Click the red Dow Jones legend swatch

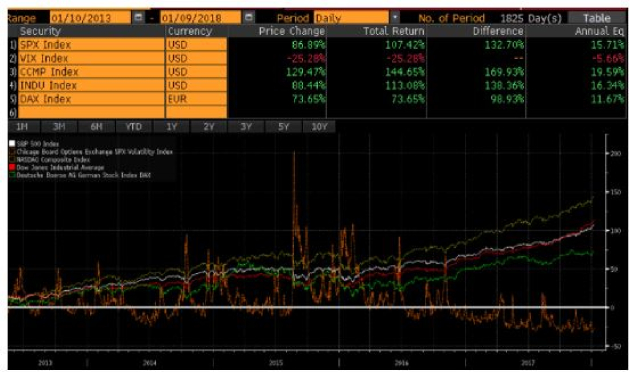(12, 167)
